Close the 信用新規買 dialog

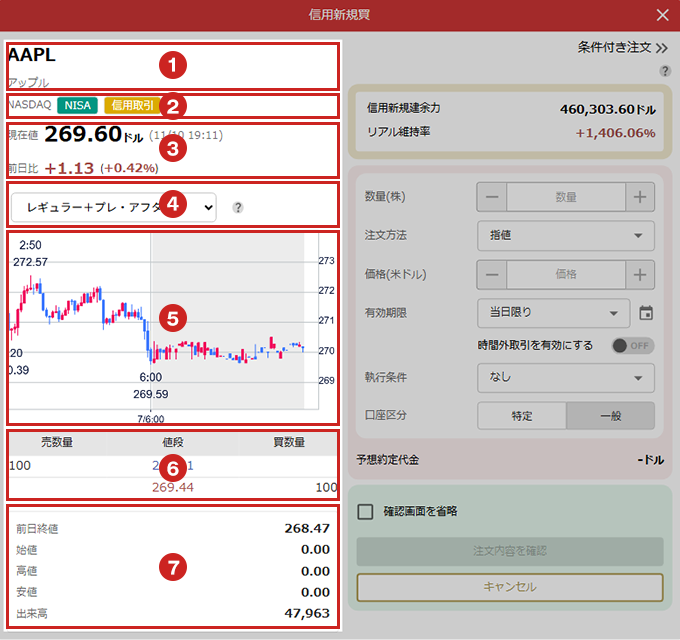(662, 15)
